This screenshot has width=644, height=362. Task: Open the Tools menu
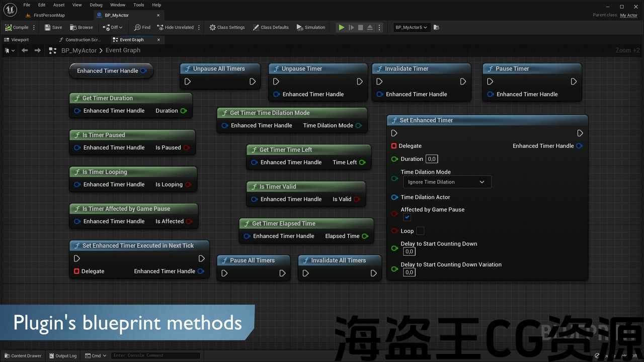click(139, 5)
